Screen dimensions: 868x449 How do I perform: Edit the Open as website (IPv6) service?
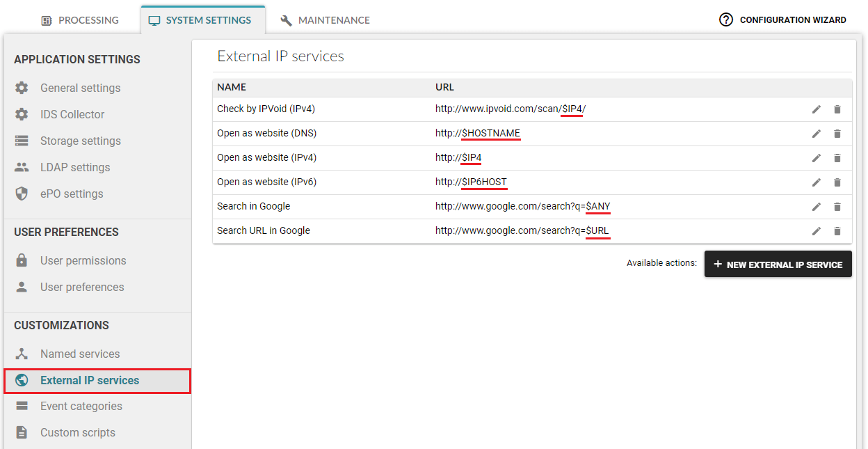(x=817, y=182)
